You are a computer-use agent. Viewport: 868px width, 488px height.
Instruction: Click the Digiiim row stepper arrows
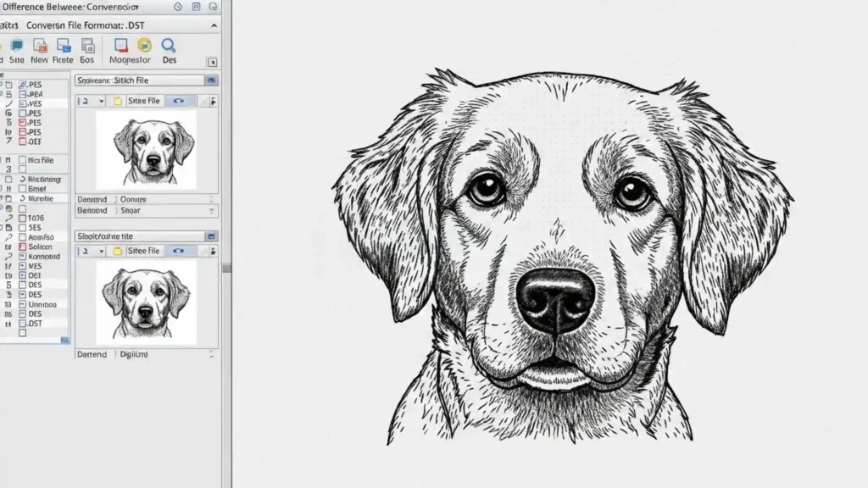coord(211,354)
